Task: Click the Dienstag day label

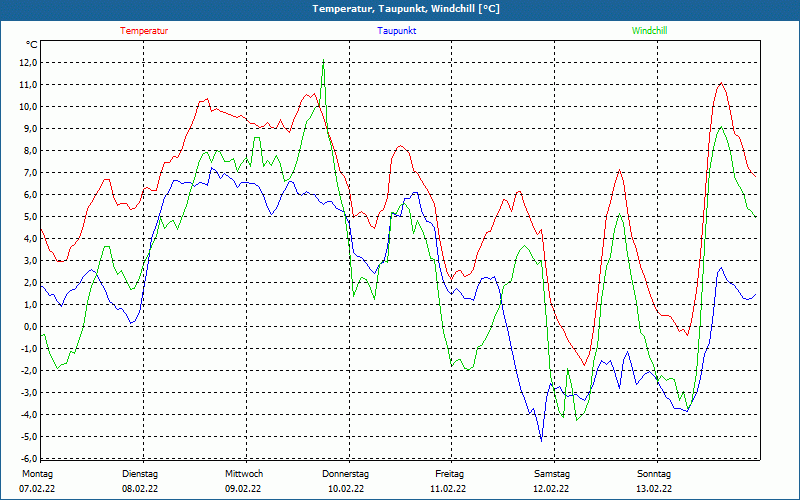Action: 140,474
